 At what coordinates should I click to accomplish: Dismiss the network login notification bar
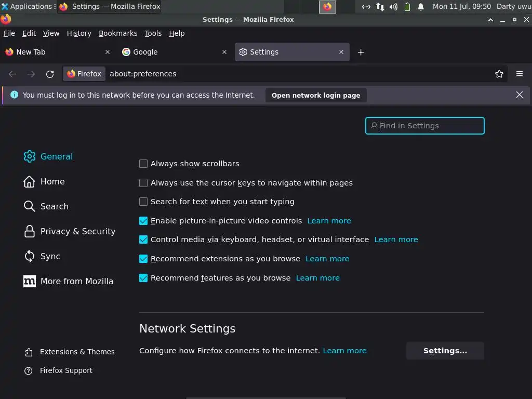point(519,95)
